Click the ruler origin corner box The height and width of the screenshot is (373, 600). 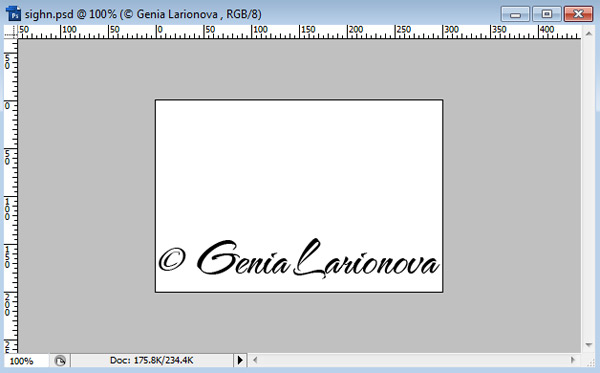point(11,32)
